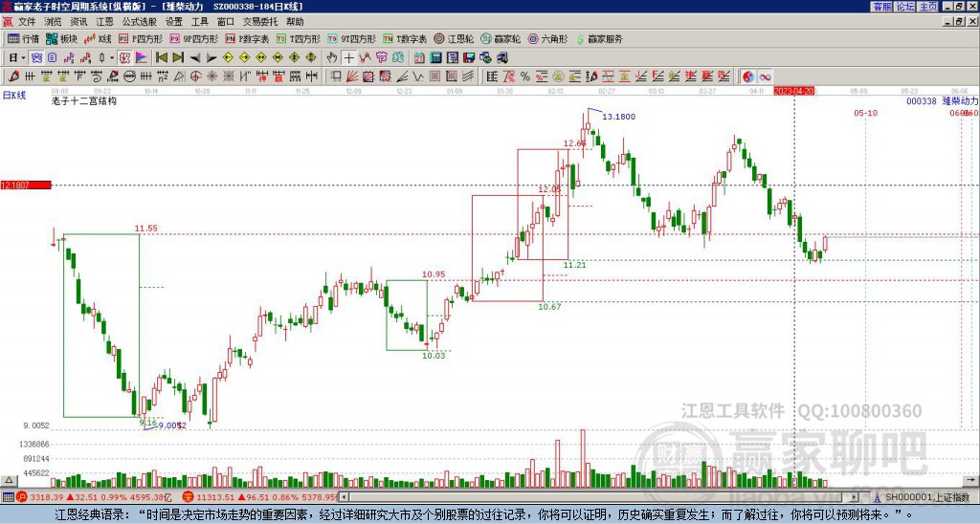
Task: Open the T四方形 tool
Action: [299, 38]
